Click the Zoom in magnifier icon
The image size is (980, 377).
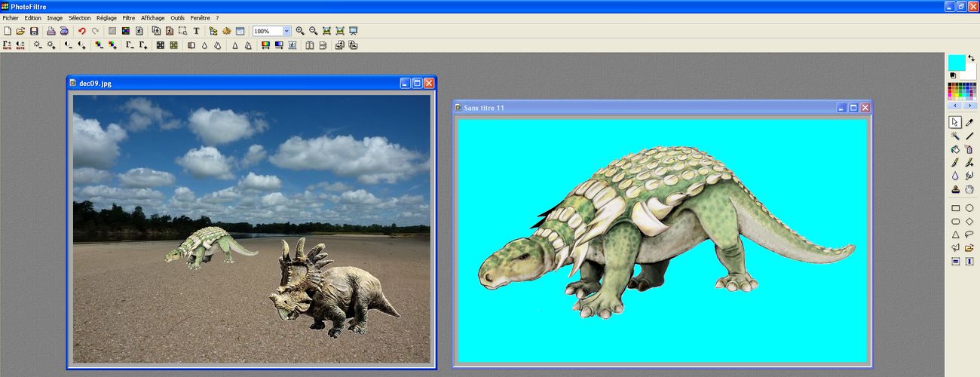pos(300,31)
